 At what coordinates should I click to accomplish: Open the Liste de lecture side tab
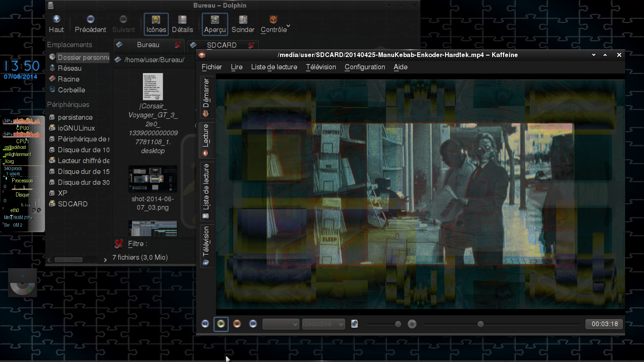(206, 191)
